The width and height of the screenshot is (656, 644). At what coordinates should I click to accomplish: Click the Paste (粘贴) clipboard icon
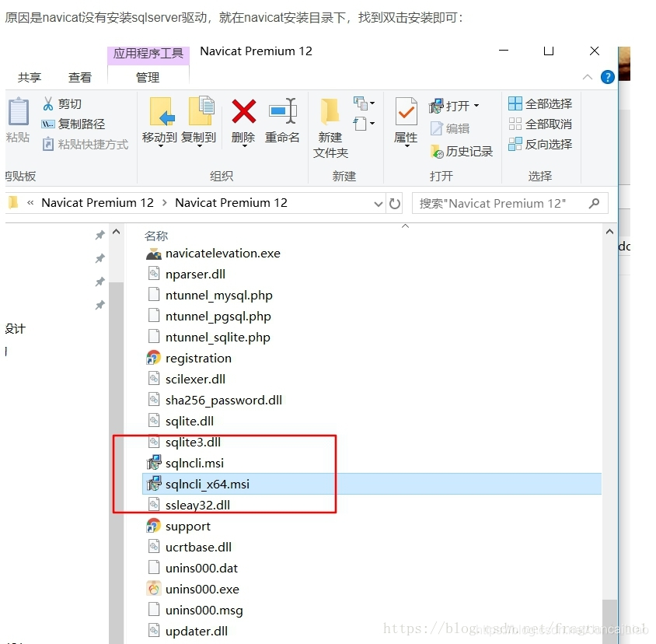[x=18, y=111]
